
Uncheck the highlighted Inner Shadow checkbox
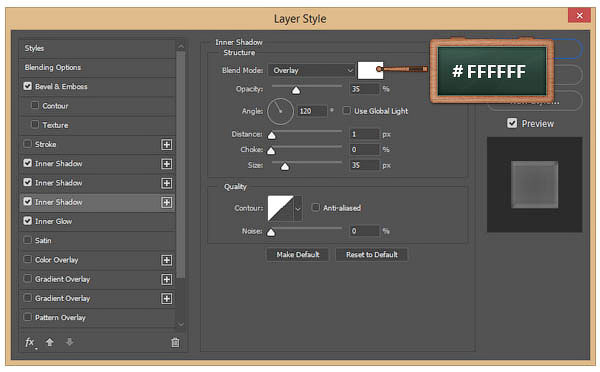[x=28, y=201]
